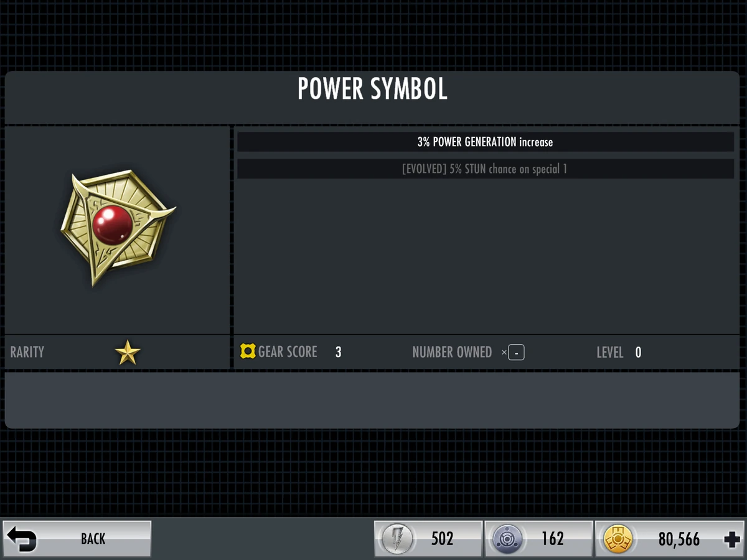Click the Gear Score value 3
Image resolution: width=747 pixels, height=560 pixels.
(x=338, y=352)
